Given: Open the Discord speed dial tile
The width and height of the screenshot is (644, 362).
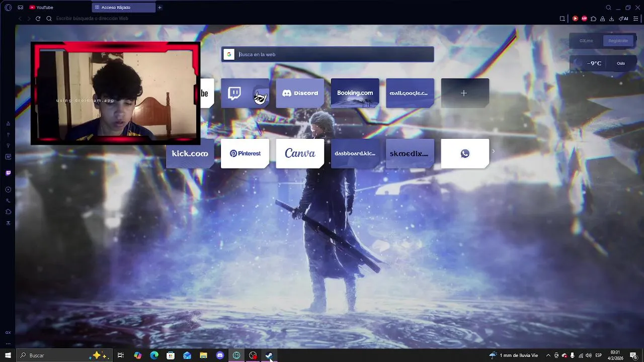Looking at the screenshot, I should click(300, 93).
